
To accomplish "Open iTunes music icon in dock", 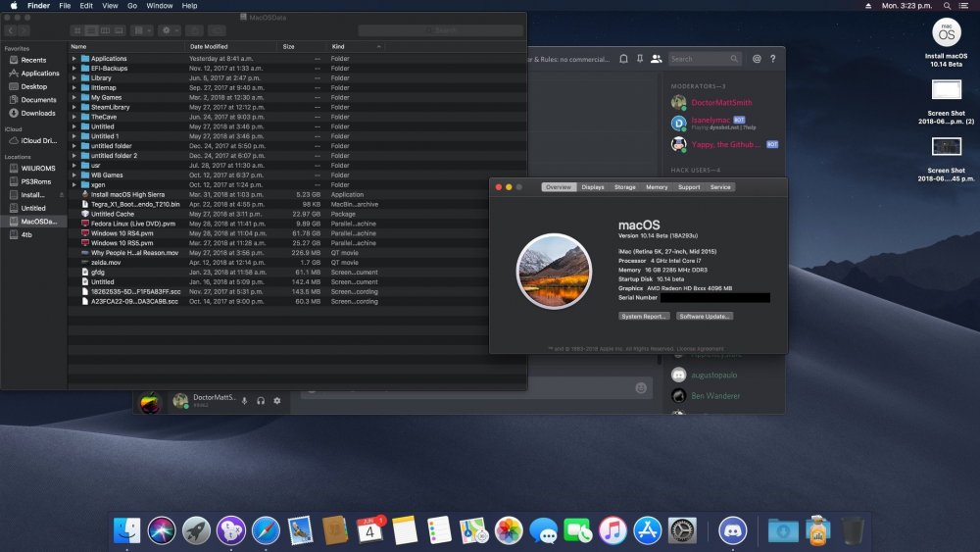I will (x=612, y=530).
